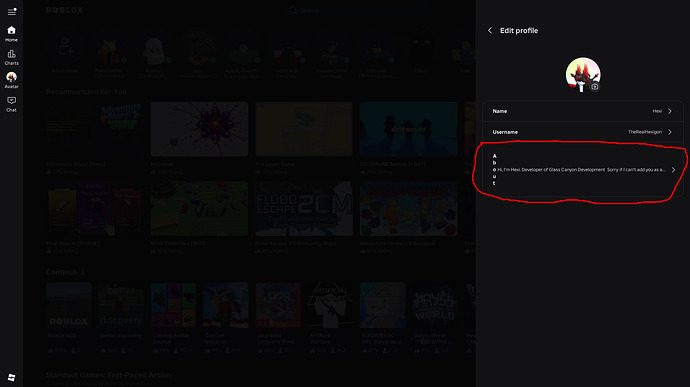Expand the Username row chevron
Viewport: 690px width, 387px height.
pos(670,132)
